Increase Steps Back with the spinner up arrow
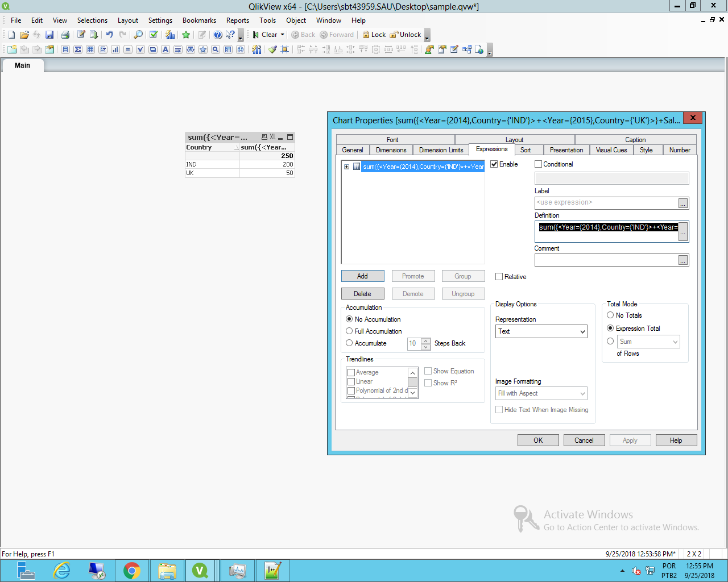728x582 pixels. (426, 340)
